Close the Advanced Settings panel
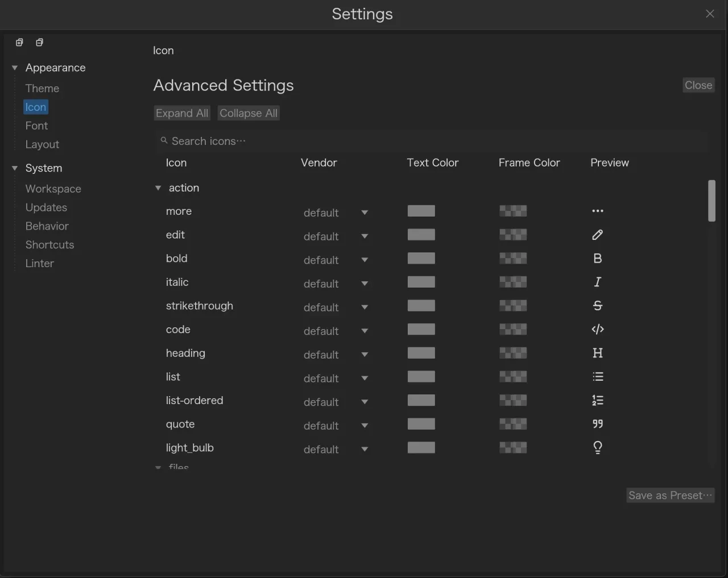728x578 pixels. point(698,85)
